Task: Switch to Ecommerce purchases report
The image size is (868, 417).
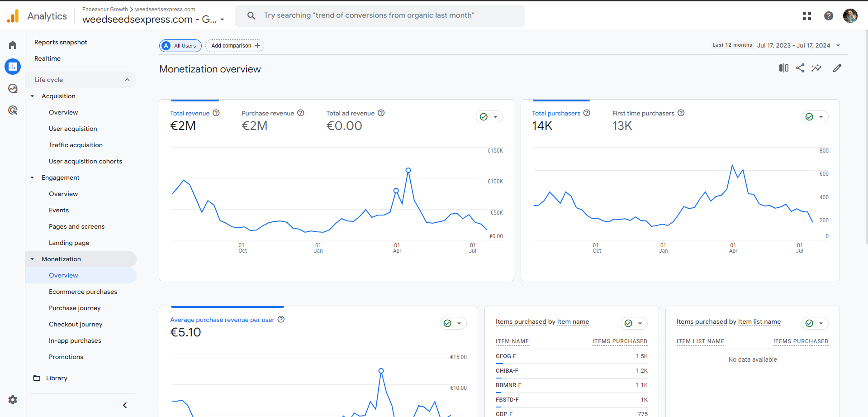Action: point(83,292)
